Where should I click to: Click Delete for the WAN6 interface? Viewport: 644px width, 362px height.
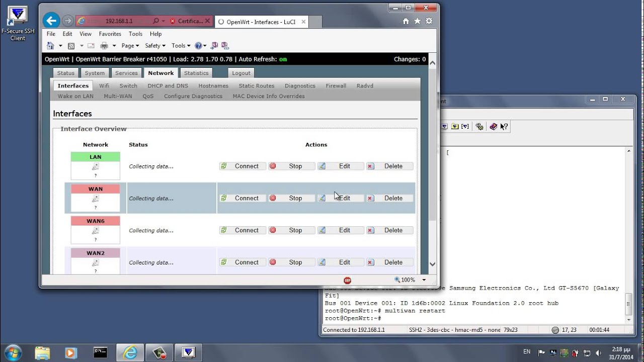(x=390, y=230)
